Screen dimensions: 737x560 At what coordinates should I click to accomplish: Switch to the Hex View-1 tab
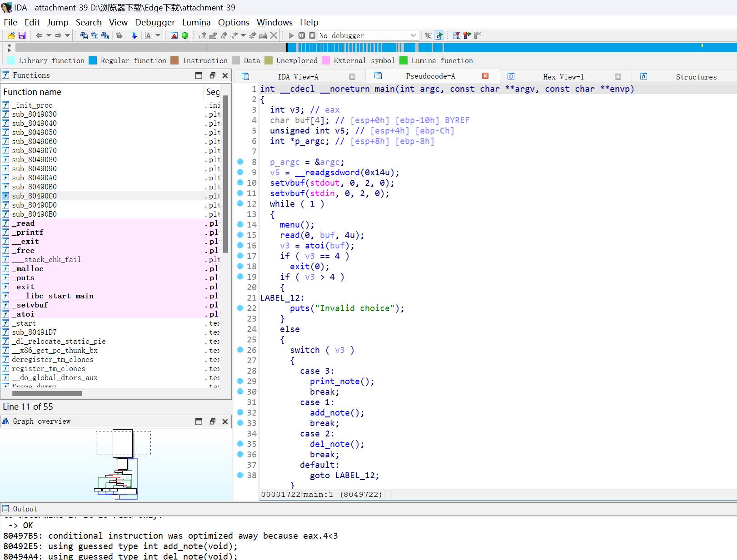563,77
